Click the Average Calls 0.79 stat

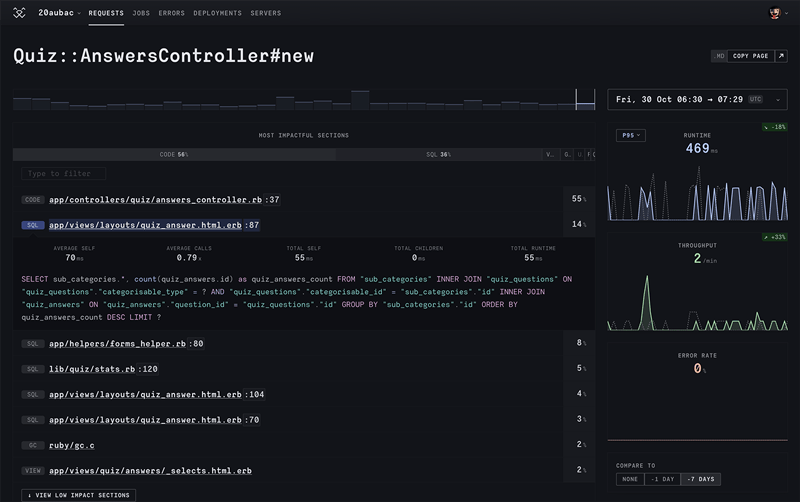click(189, 254)
